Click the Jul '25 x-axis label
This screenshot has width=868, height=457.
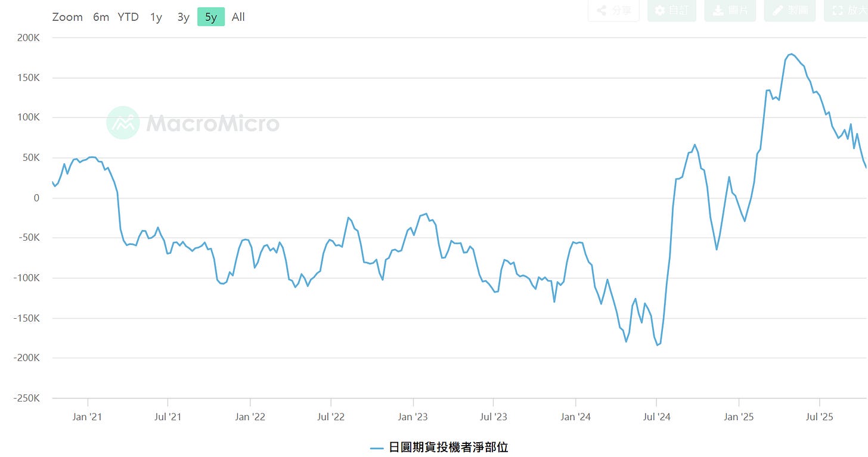819,416
